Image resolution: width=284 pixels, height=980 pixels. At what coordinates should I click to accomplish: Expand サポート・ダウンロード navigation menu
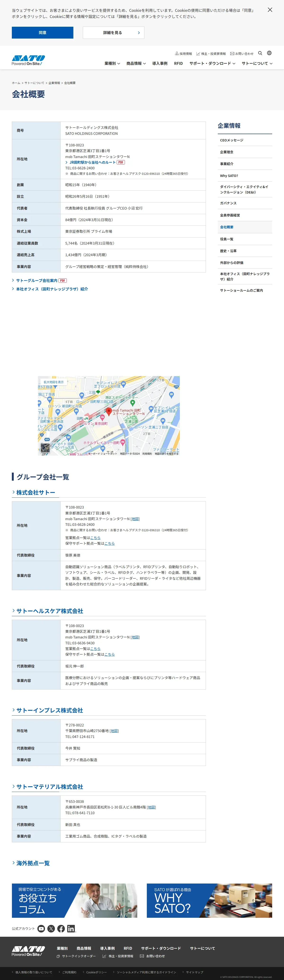[213, 64]
